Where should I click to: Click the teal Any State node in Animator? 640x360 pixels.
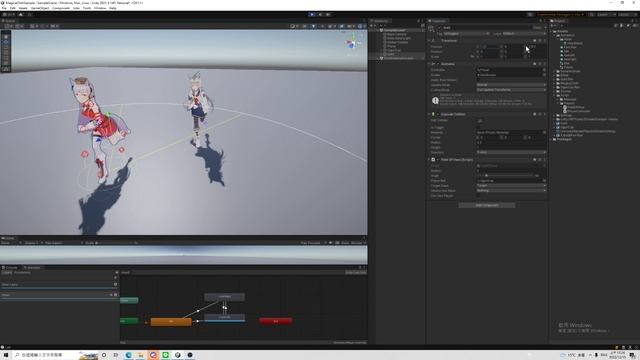[129, 300]
